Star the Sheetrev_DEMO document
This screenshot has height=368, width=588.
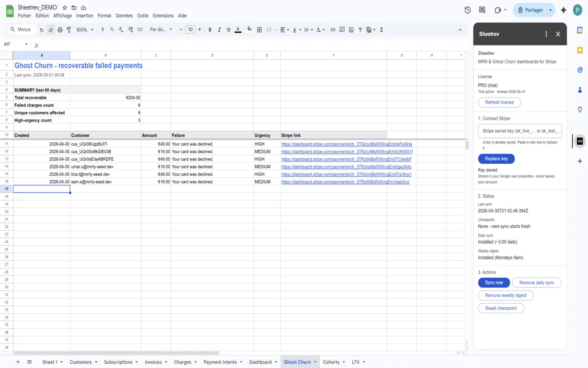[65, 8]
